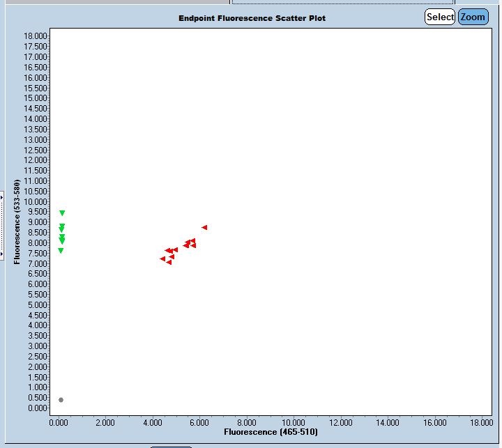Click the upper arrow on left splitter
502x448 pixels.
tap(1, 198)
